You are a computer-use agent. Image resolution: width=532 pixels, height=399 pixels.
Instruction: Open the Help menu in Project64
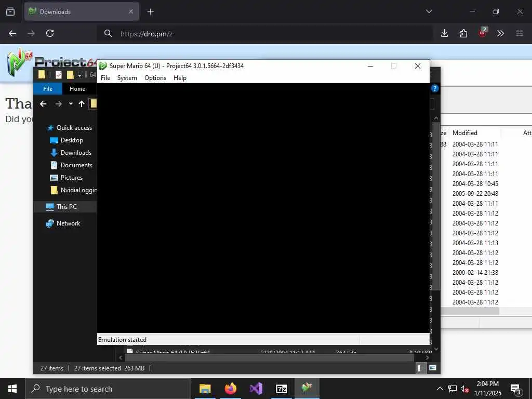(x=180, y=78)
